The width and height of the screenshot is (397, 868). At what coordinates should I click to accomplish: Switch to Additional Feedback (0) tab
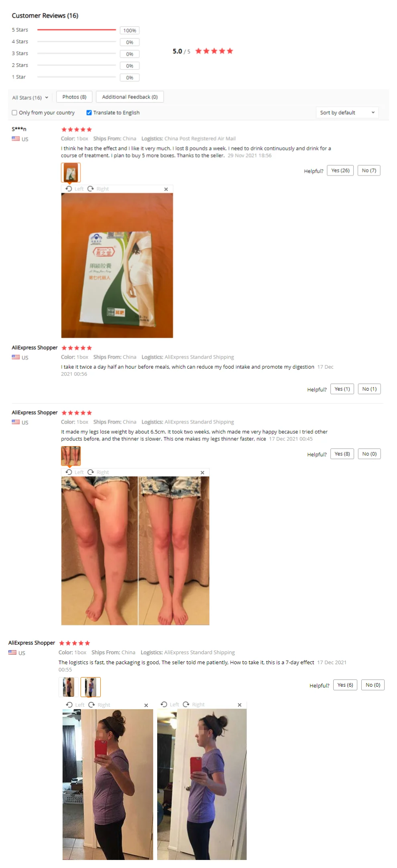130,97
